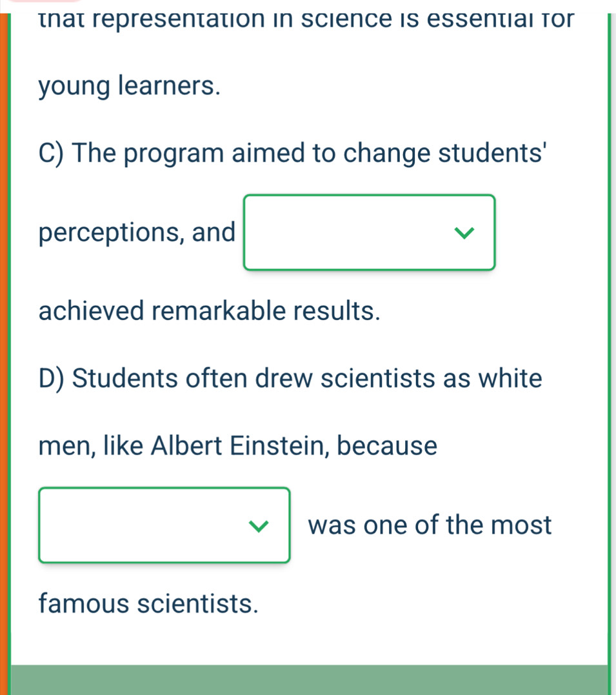Open the dropdown after "perceptions, and"
The width and height of the screenshot is (616, 695).
(369, 232)
